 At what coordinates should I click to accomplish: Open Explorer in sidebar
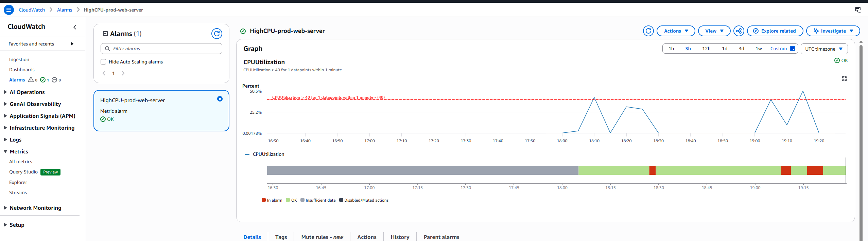click(x=18, y=182)
